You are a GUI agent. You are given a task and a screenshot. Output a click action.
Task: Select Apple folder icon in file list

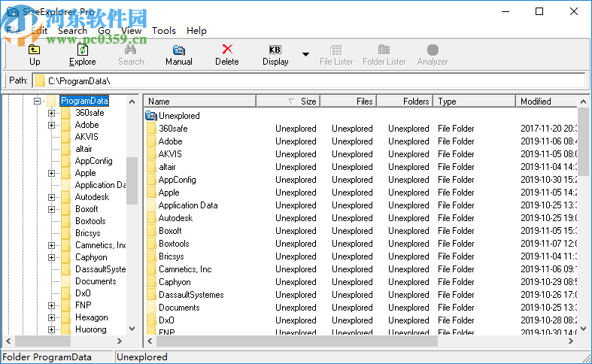151,193
